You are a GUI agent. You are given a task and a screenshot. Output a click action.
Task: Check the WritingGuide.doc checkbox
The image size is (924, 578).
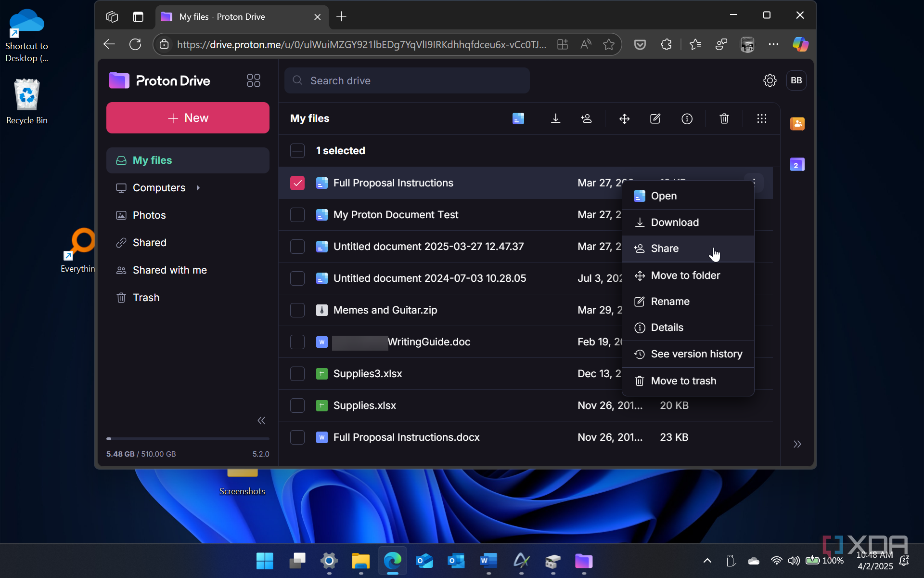[x=297, y=342]
